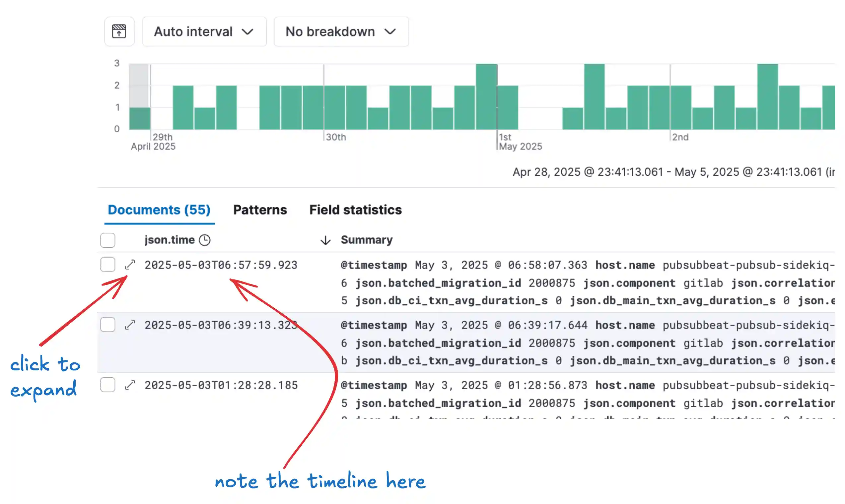The height and width of the screenshot is (504, 845).
Task: Open the Field statistics tab
Action: coord(355,210)
